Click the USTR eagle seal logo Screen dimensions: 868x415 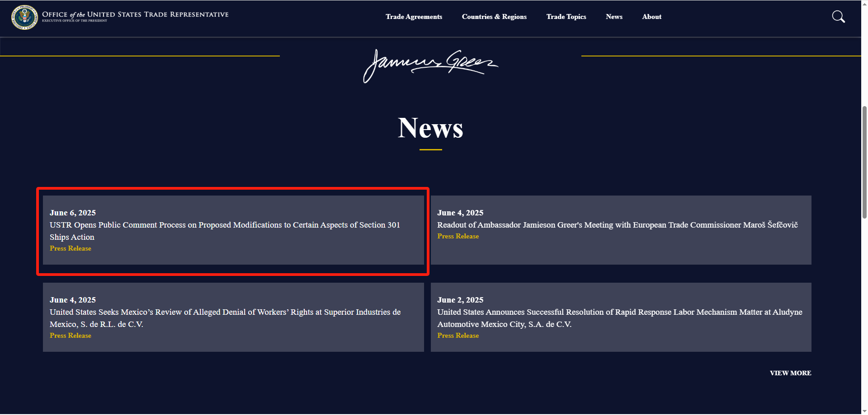pos(24,17)
